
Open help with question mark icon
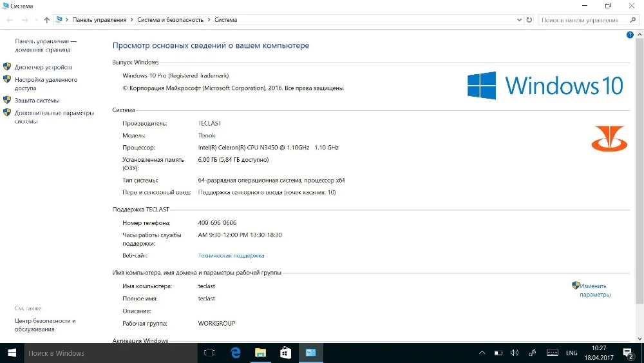(x=630, y=35)
